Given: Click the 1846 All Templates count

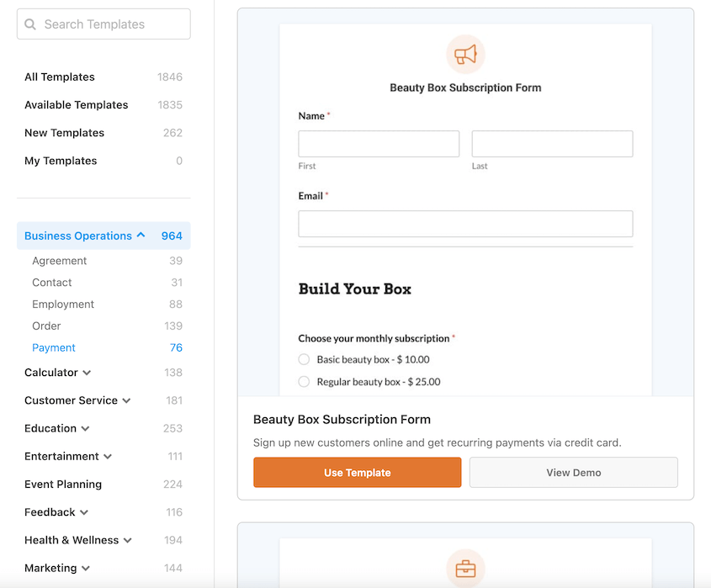Looking at the screenshot, I should coord(170,77).
